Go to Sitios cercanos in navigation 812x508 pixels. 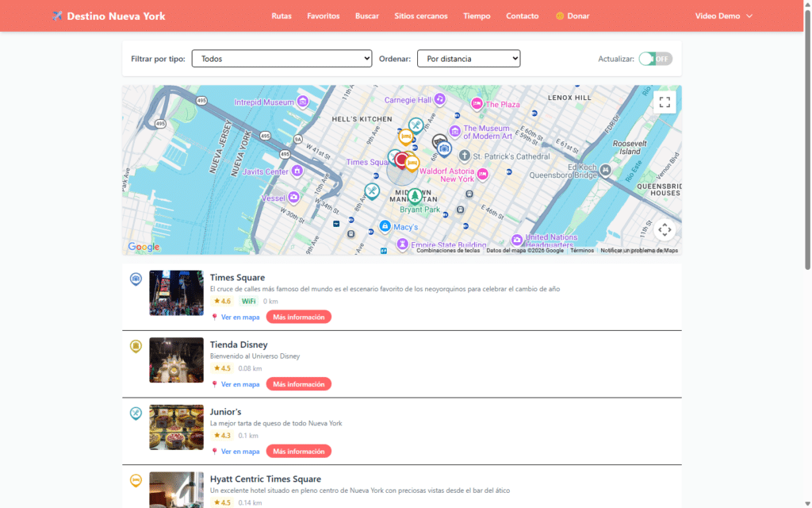(x=420, y=16)
